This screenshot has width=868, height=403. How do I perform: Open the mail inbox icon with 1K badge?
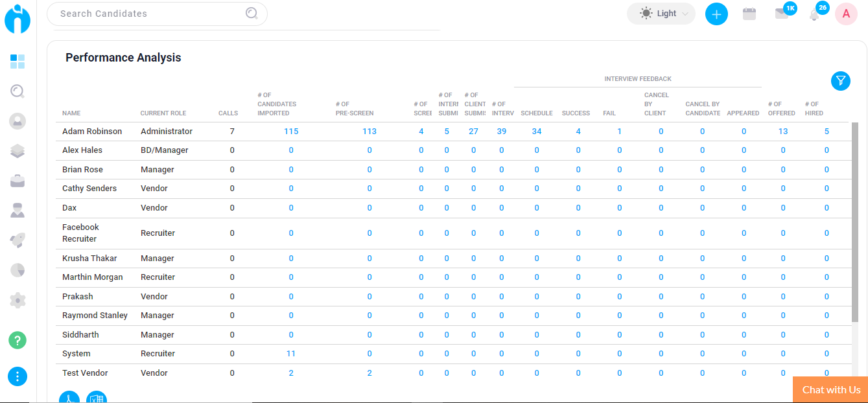(782, 14)
